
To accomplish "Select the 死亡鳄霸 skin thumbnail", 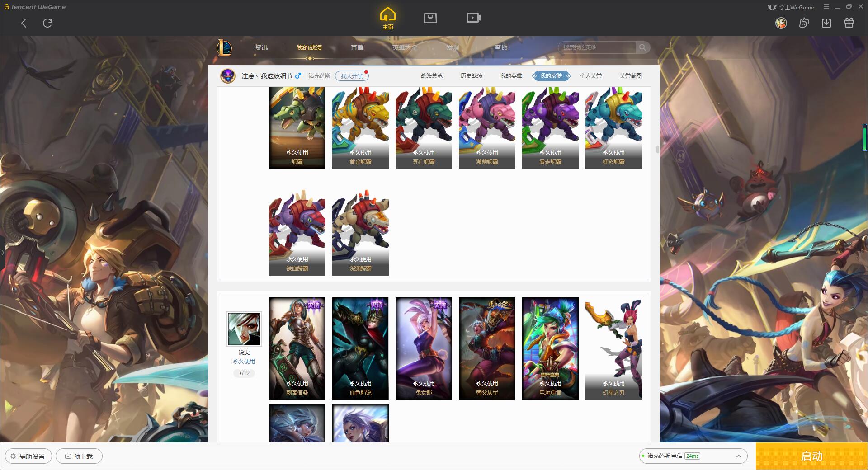I will (x=424, y=128).
